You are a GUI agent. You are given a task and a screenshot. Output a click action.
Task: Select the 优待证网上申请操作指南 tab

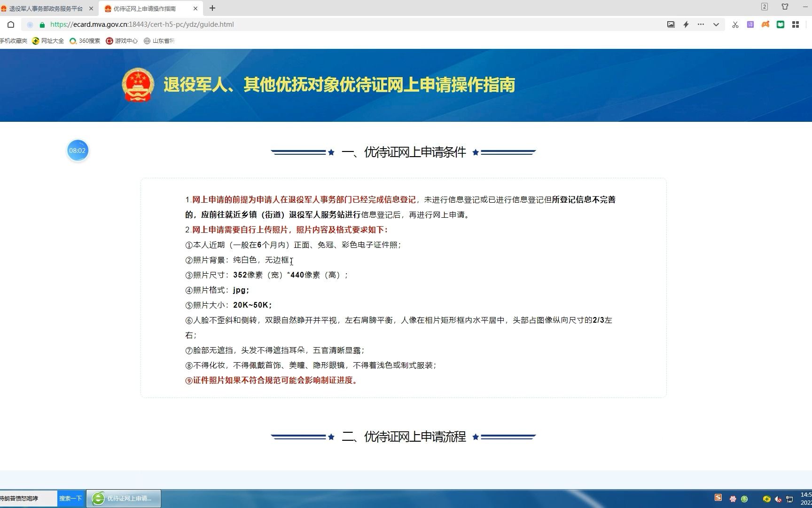click(145, 8)
